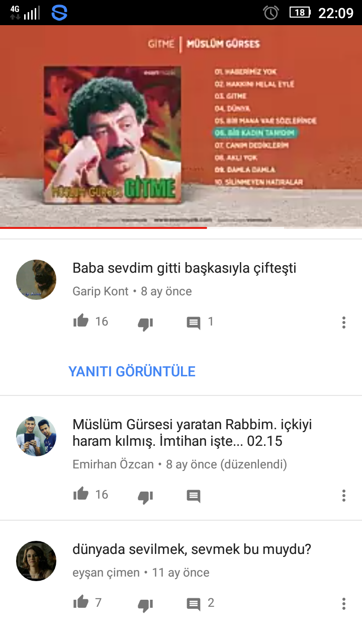Expand replies with YANITI GÖRÜNTÜLE
The width and height of the screenshot is (362, 644).
pos(132,371)
